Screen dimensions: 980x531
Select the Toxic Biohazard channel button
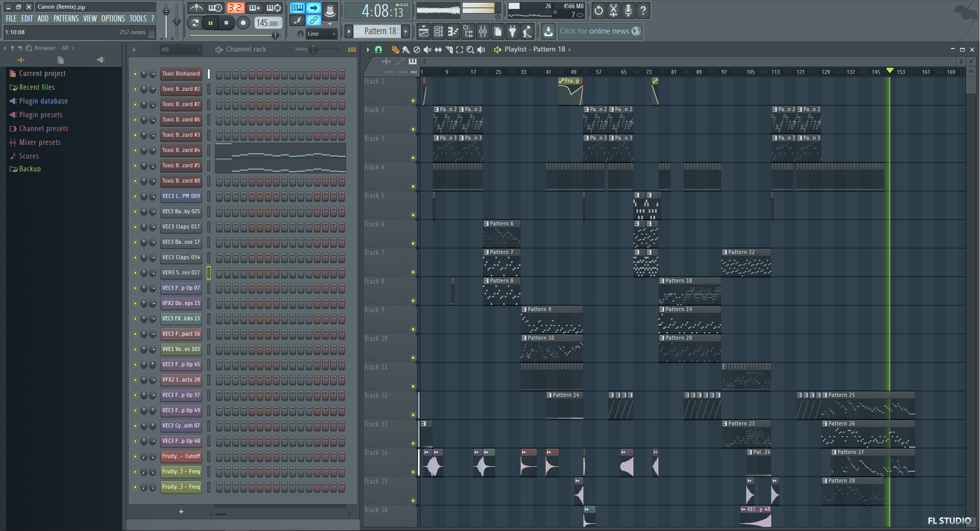pos(181,74)
